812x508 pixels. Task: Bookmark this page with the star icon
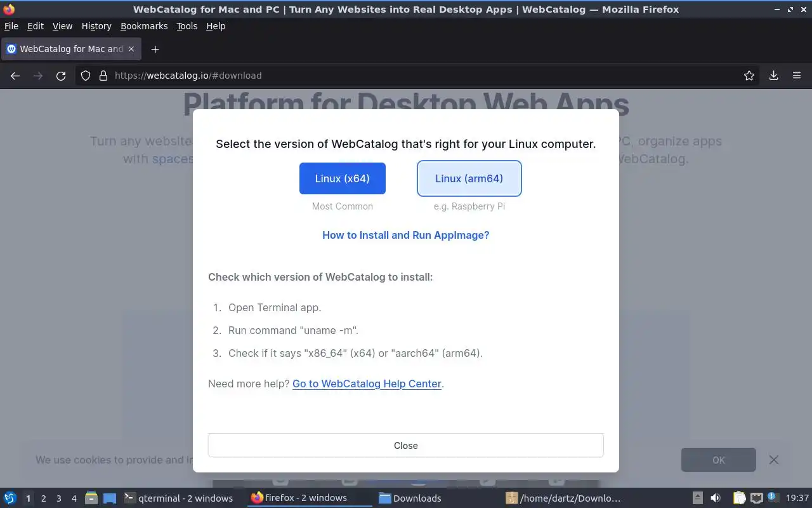[x=749, y=76]
